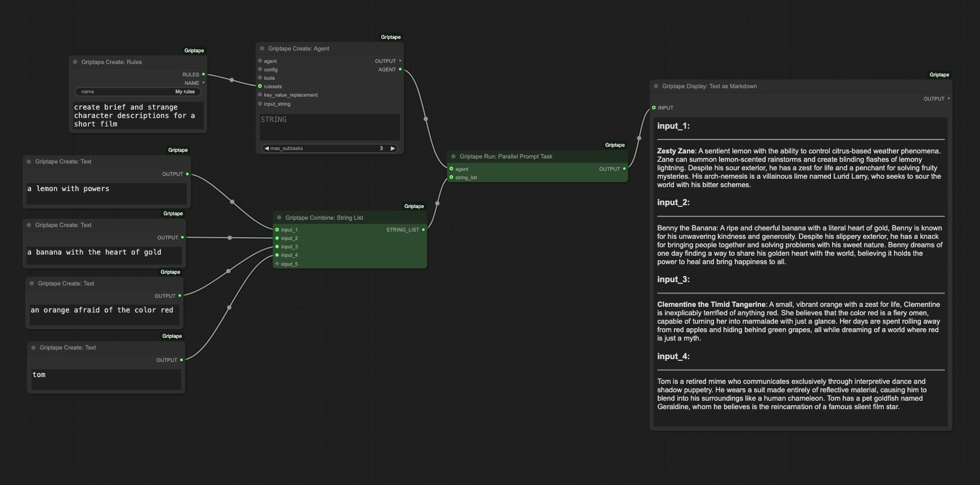Screen dimensions: 980x485
Task: Collapse the Griptape Create: Rules node dot
Action: 75,62
